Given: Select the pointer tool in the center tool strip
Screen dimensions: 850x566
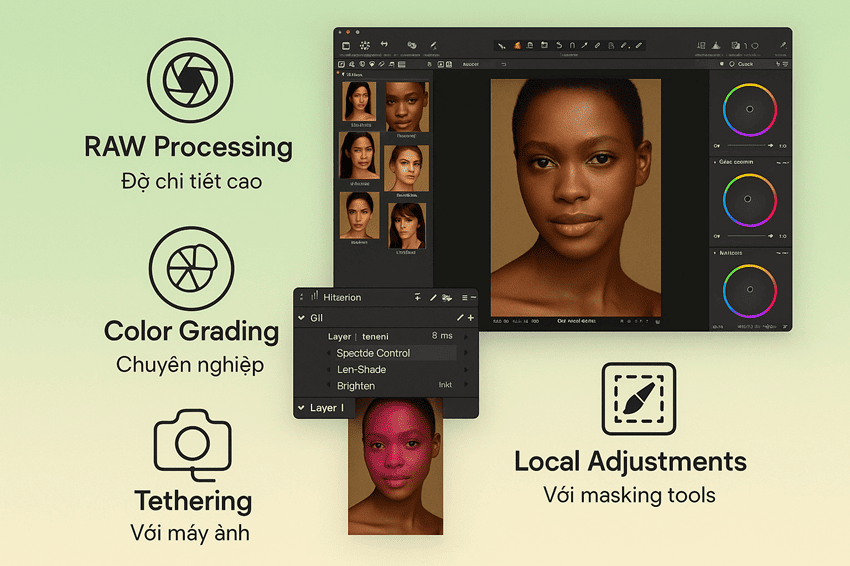Looking at the screenshot, I should (x=502, y=46).
